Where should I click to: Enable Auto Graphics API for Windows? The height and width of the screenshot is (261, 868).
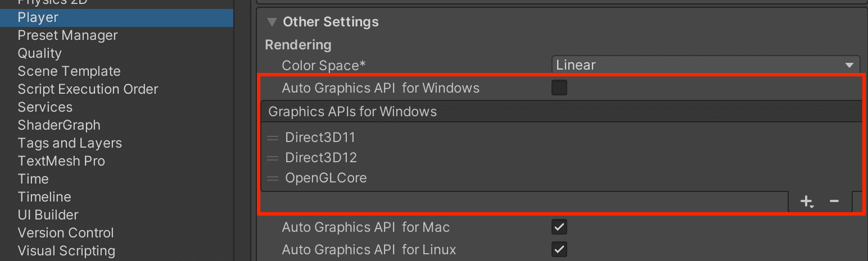[559, 88]
